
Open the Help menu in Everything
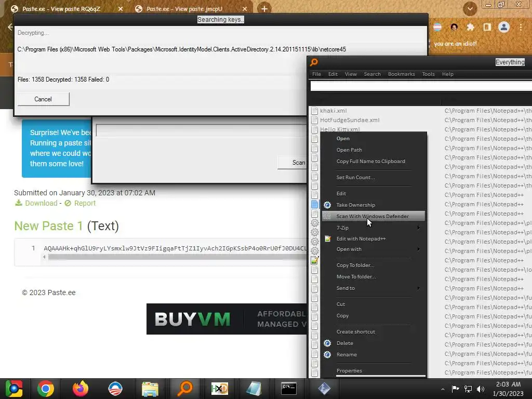pyautogui.click(x=447, y=74)
